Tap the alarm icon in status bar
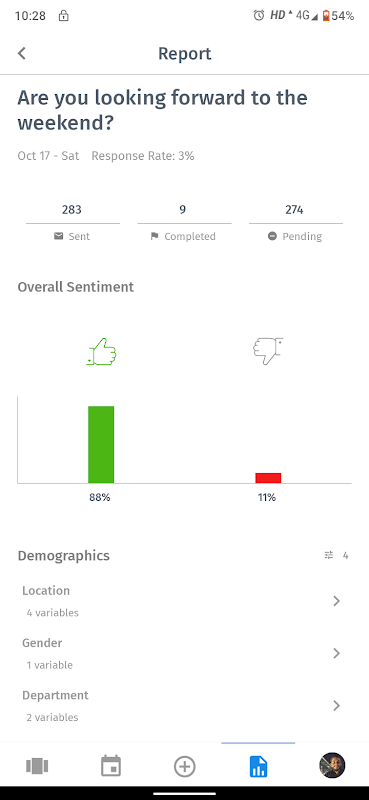This screenshot has height=800, width=369. (x=259, y=15)
